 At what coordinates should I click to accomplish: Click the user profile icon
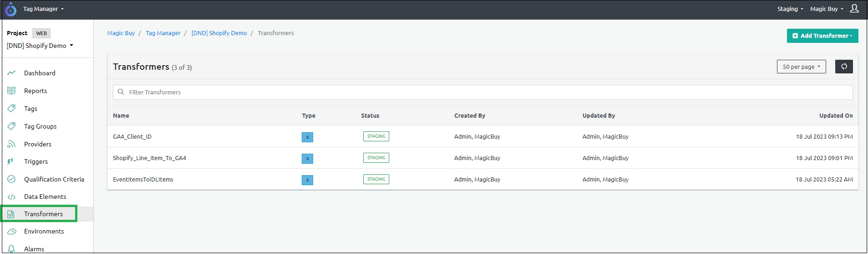[854, 9]
